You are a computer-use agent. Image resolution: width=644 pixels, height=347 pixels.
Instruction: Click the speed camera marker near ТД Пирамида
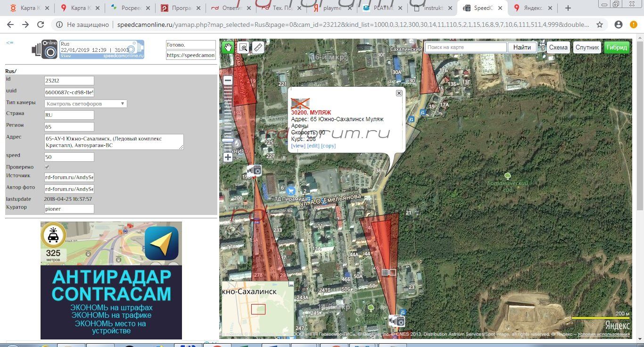(x=255, y=170)
